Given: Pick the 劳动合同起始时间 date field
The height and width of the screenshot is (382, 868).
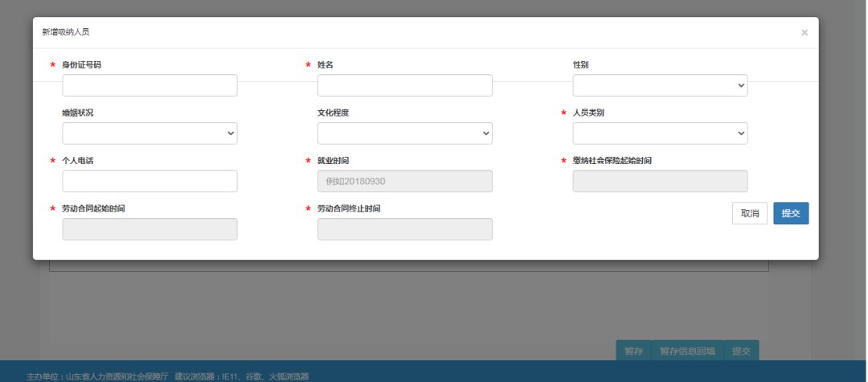Looking at the screenshot, I should [x=149, y=229].
